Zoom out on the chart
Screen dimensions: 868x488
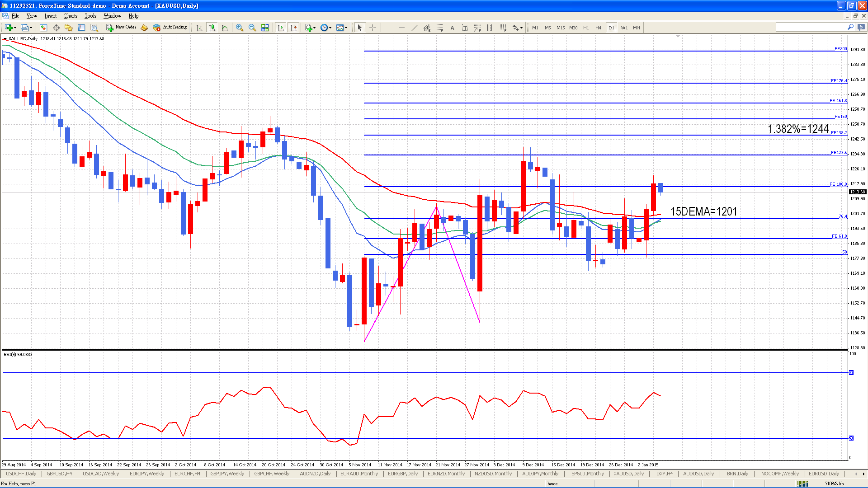pos(252,28)
